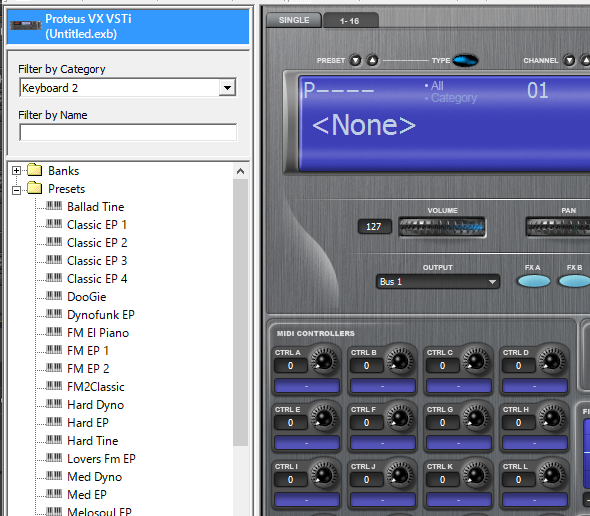This screenshot has width=590, height=516.
Task: Click the Banks folder icon
Action: [35, 170]
